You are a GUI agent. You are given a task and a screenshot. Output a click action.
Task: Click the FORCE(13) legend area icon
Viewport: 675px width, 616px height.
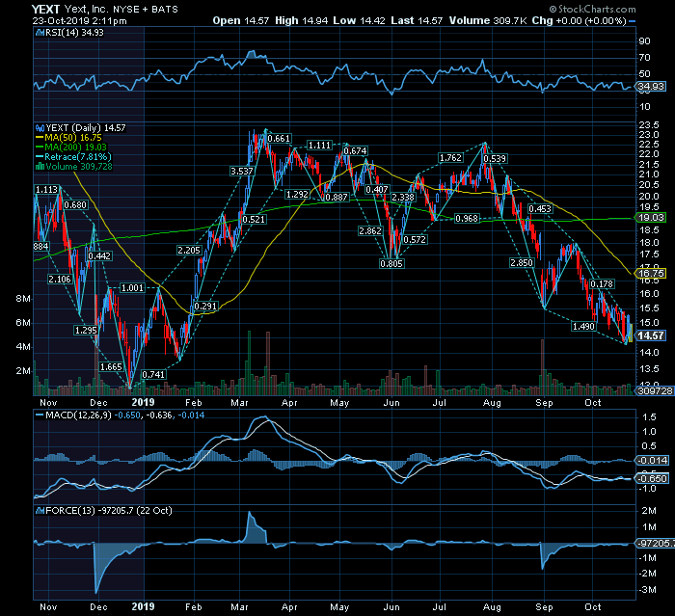pos(40,511)
